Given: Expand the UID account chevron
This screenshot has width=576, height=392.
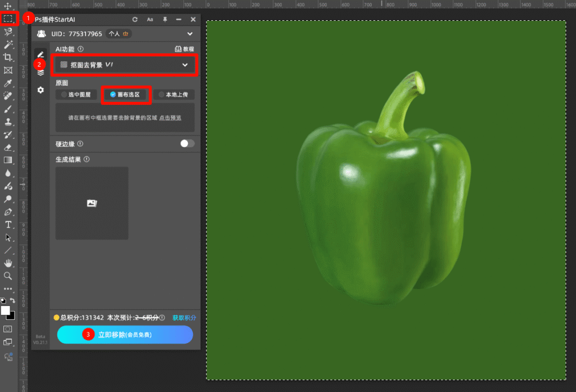Looking at the screenshot, I should tap(190, 34).
